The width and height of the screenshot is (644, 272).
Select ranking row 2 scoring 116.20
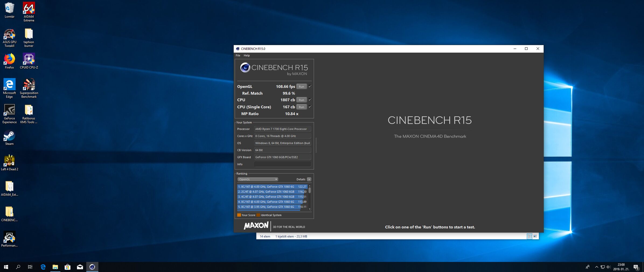coord(272,192)
